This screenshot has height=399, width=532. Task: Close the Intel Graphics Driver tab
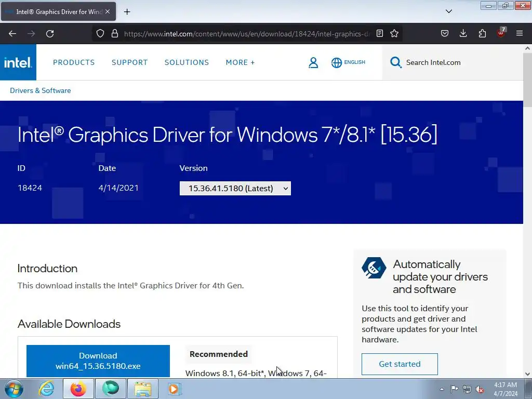(x=108, y=11)
